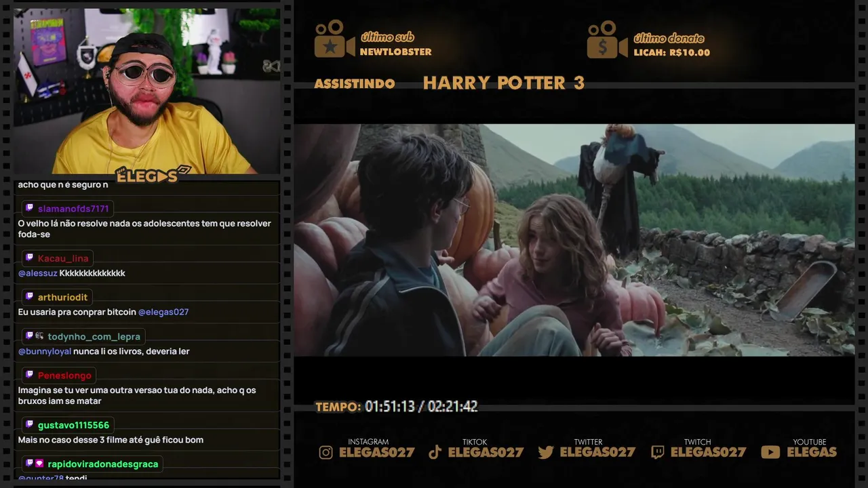Click message 'acho que n é seguro n'

click(x=63, y=185)
